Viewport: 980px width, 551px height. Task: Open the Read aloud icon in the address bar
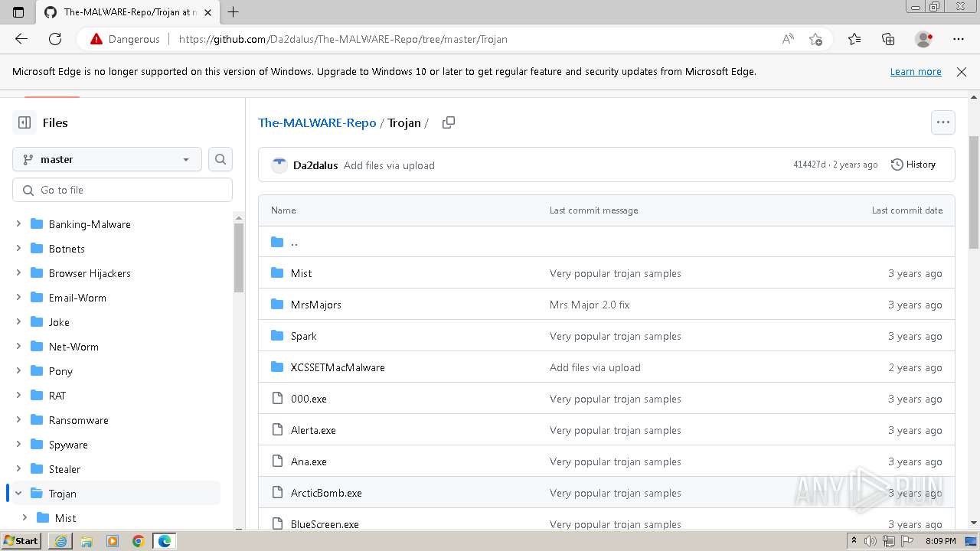(x=788, y=39)
